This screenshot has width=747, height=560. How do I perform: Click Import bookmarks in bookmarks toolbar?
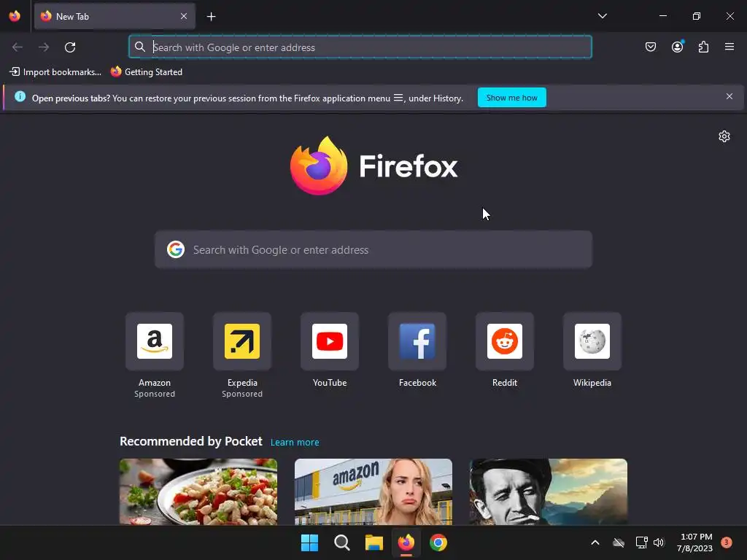55,72
